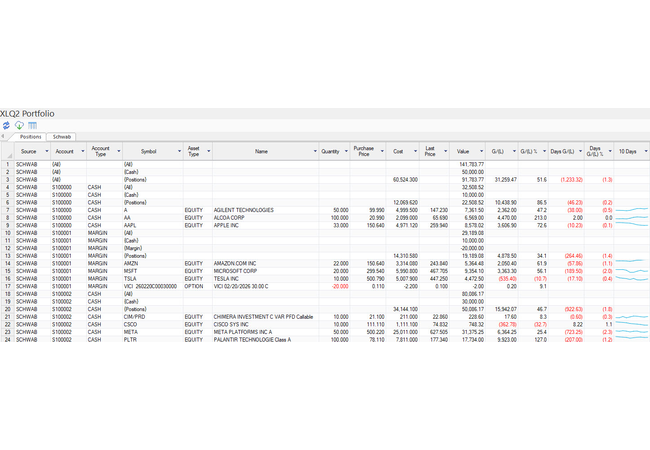The image size is (650, 450).
Task: Click the APPLE INC name cell
Action: [265, 225]
